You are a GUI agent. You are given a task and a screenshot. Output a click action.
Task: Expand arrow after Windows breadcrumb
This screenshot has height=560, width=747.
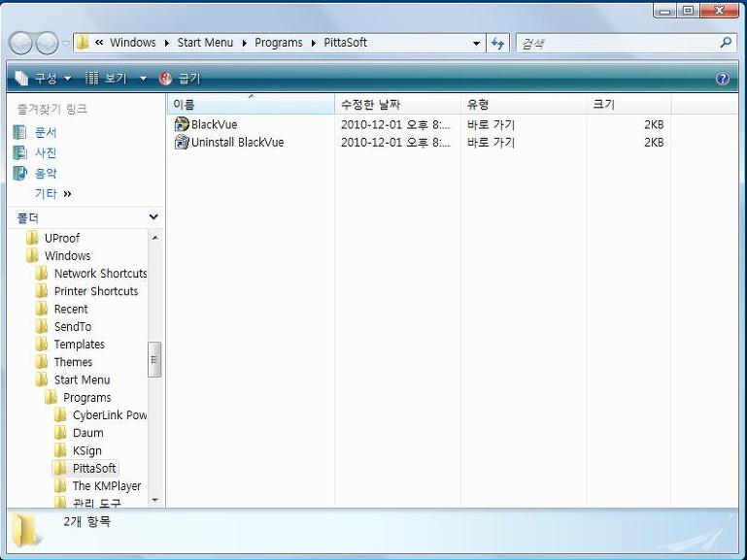167,44
